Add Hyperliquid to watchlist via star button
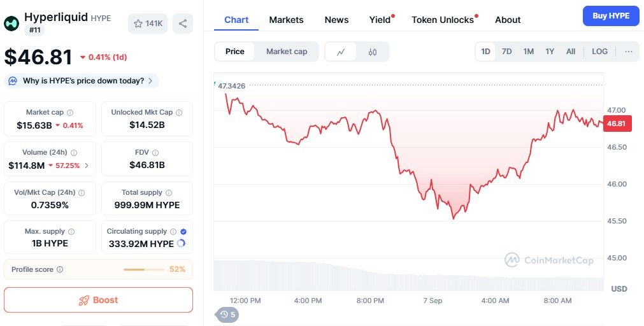The image size is (644, 326). click(148, 24)
